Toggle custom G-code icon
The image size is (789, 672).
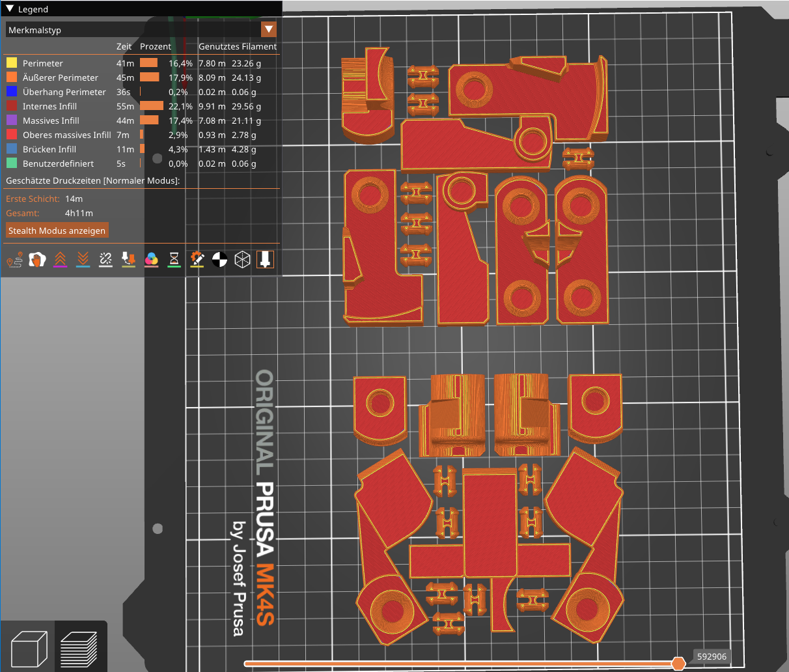pyautogui.click(x=197, y=260)
